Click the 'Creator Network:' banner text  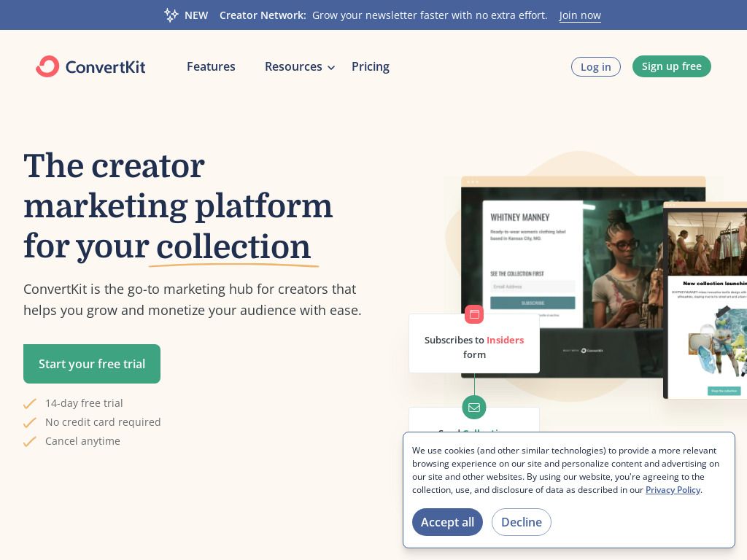tap(263, 15)
